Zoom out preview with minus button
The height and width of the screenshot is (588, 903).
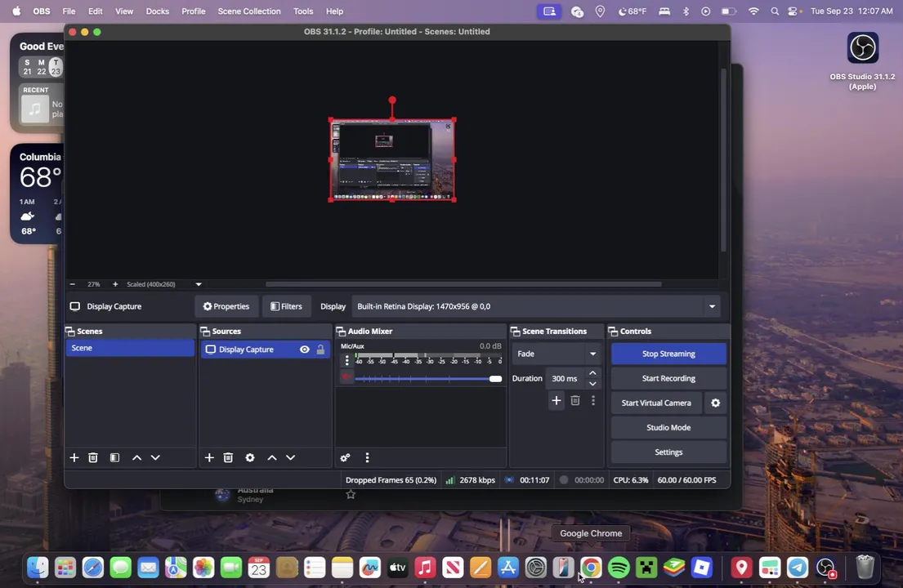pyautogui.click(x=73, y=284)
